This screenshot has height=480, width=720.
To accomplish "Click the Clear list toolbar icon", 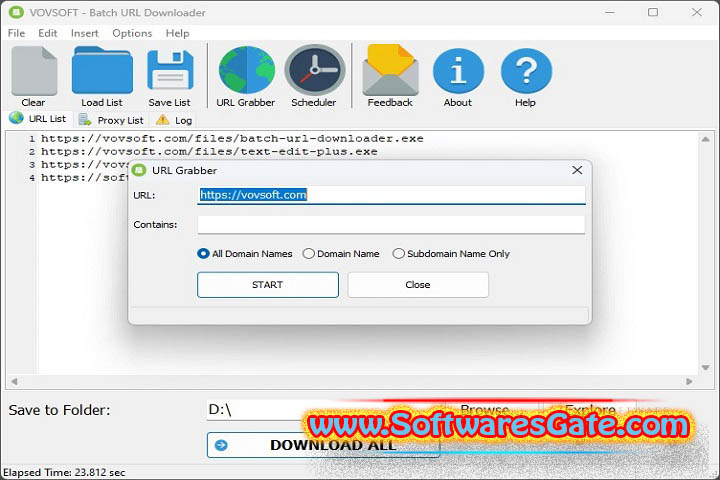I will 34,71.
